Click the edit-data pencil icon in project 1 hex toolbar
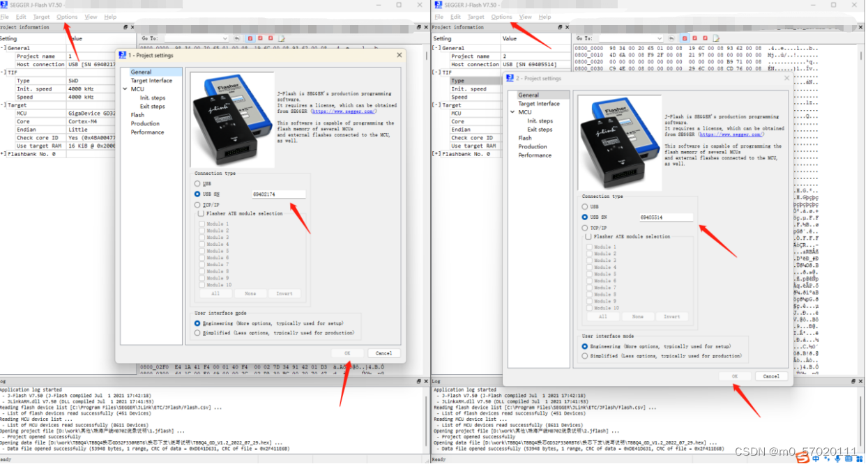This screenshot has height=464, width=868. point(282,38)
